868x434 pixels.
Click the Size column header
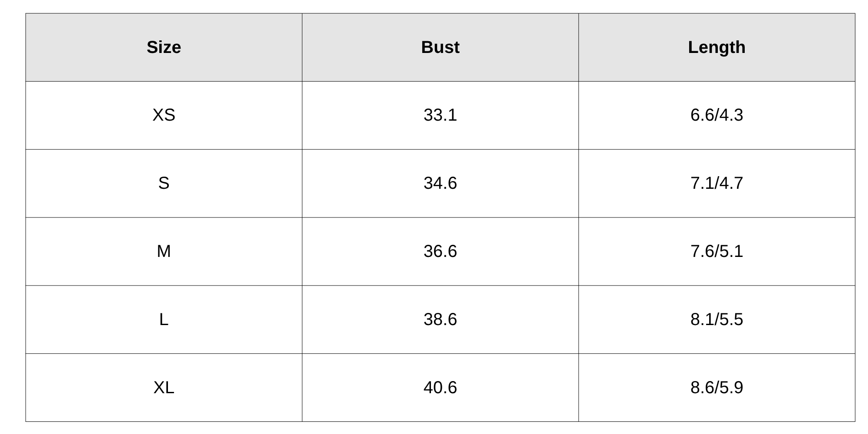click(x=164, y=47)
